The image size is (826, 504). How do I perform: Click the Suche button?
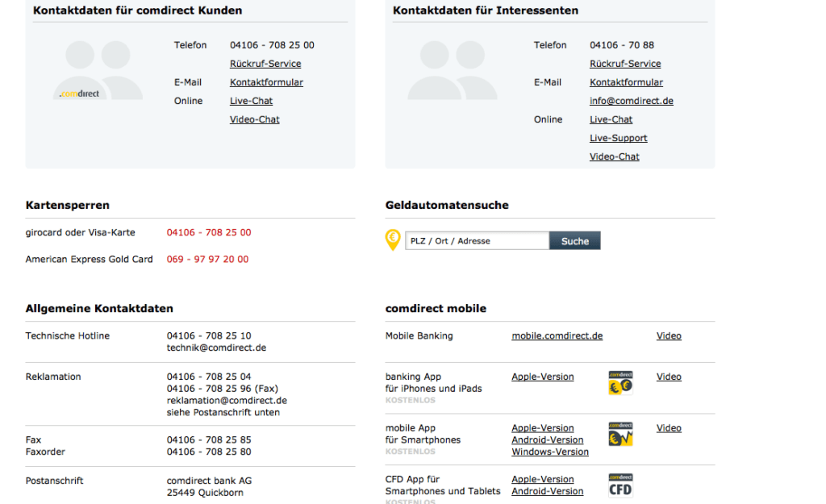[574, 240]
